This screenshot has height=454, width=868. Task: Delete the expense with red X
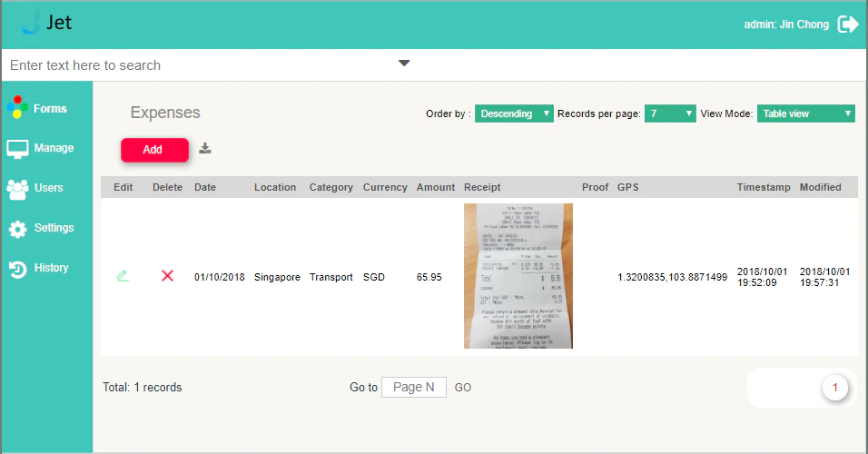point(167,275)
